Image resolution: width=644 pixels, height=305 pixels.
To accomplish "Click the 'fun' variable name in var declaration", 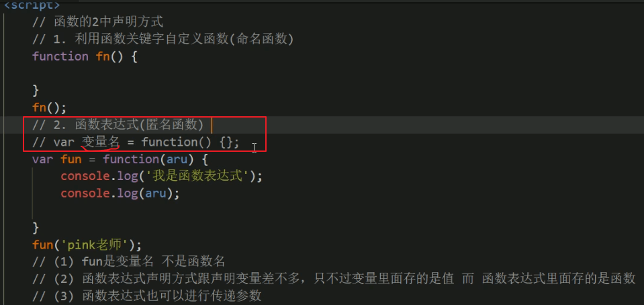I will (71, 159).
